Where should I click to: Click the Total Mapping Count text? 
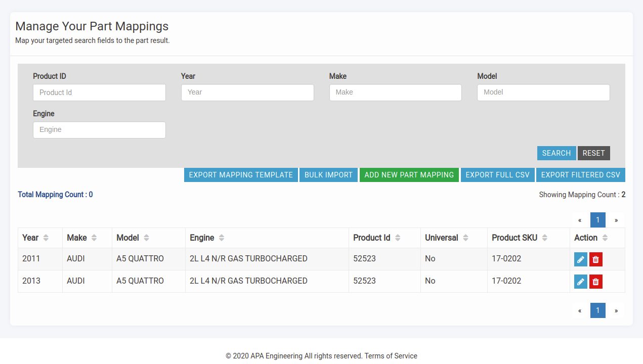55,195
